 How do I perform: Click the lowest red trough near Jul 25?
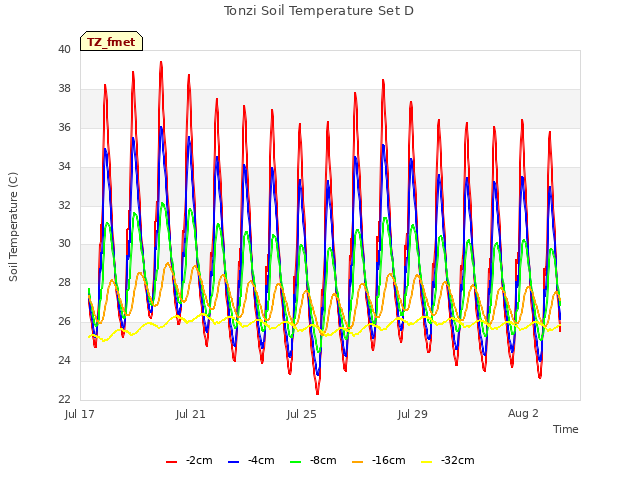click(318, 393)
